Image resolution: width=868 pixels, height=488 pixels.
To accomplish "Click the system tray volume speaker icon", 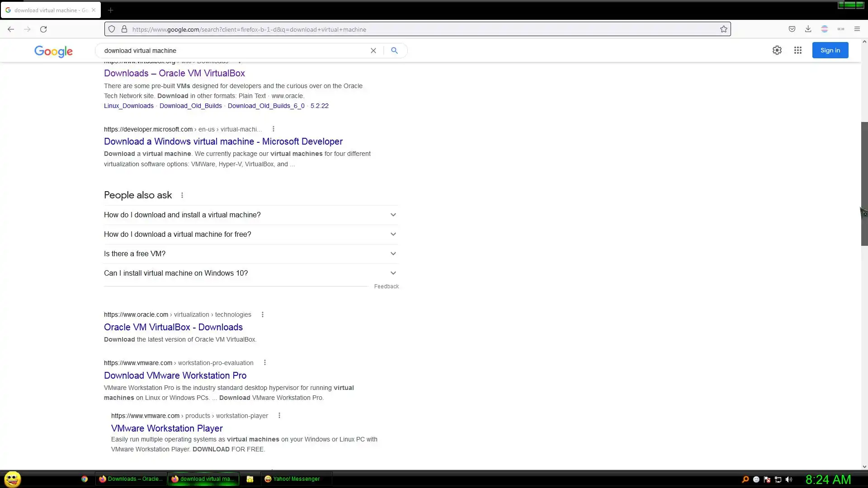I will [x=789, y=479].
